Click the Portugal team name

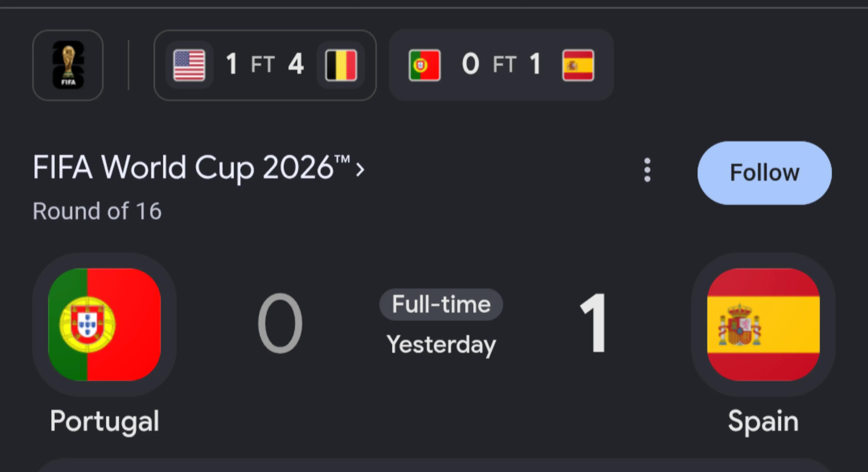104,421
